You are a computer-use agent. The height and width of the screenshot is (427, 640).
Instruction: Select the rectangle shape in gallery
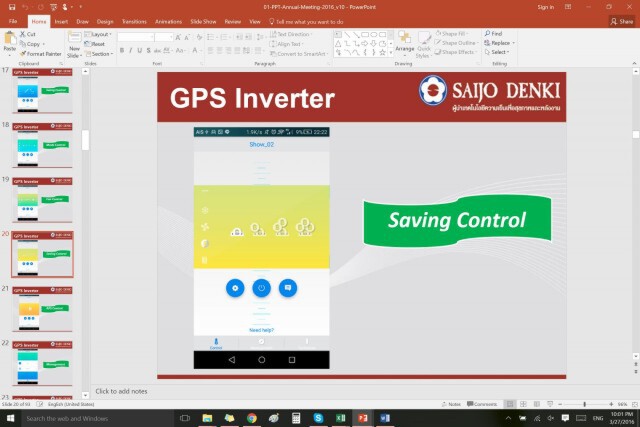[364, 35]
